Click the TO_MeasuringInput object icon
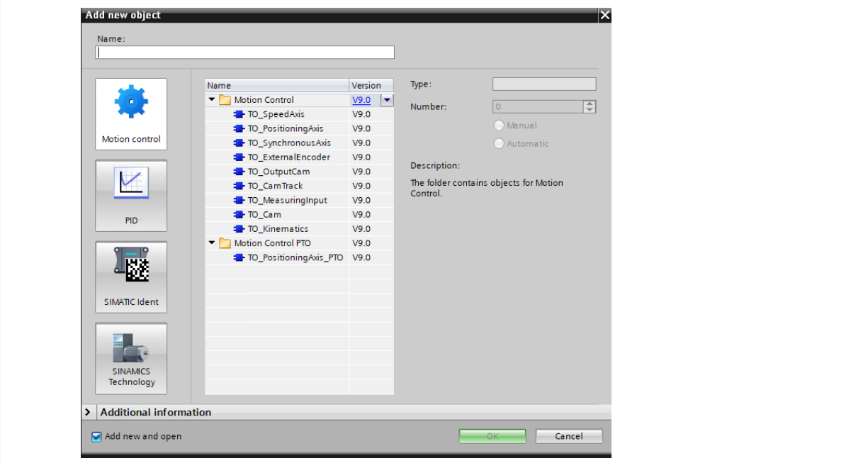Viewport: 868px width, 468px height. pos(239,200)
